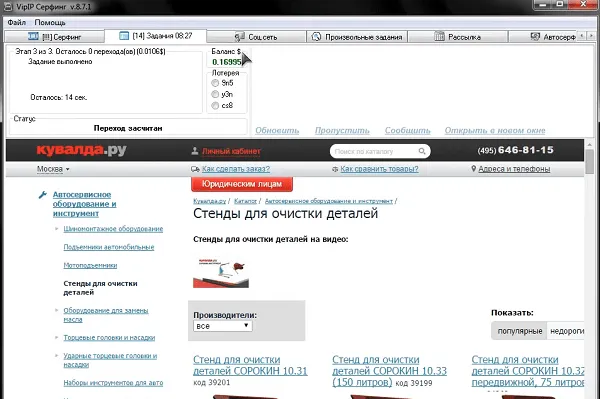The image size is (600, 399).
Task: Open Подъемники автомобильные link
Action: click(x=109, y=247)
